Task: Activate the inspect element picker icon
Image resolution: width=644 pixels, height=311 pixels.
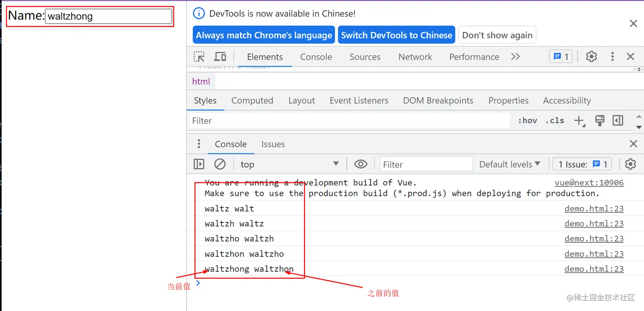Action: point(199,57)
